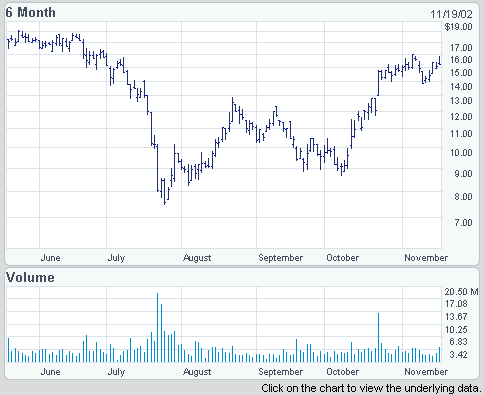Image resolution: width=484 pixels, height=395 pixels.
Task: Click "Click on the chart to view the underlying data." note
Action: pos(372,389)
